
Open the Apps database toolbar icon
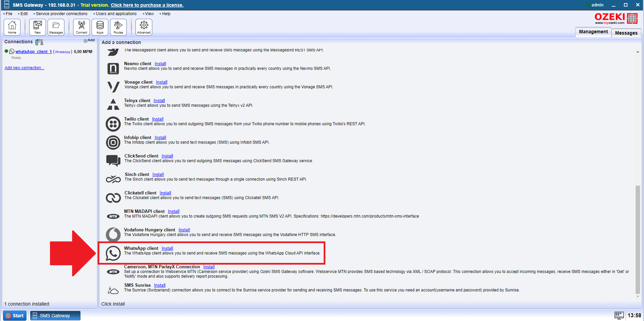(100, 27)
